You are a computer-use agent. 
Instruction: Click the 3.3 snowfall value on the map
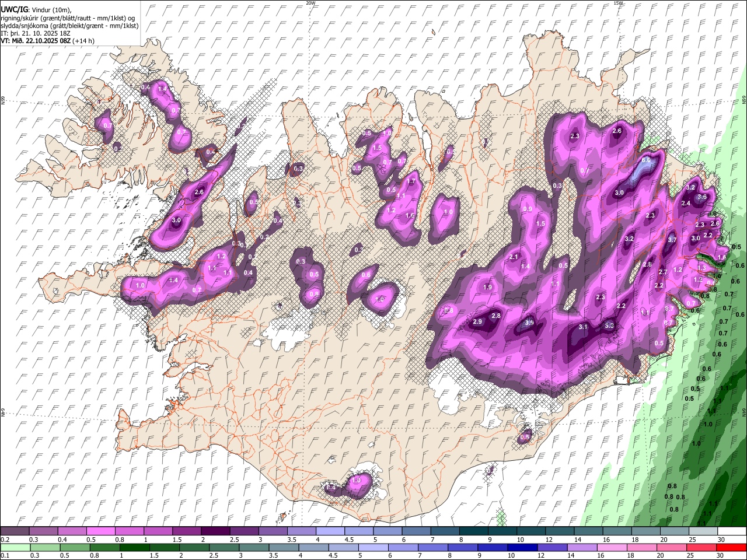pyautogui.click(x=609, y=325)
